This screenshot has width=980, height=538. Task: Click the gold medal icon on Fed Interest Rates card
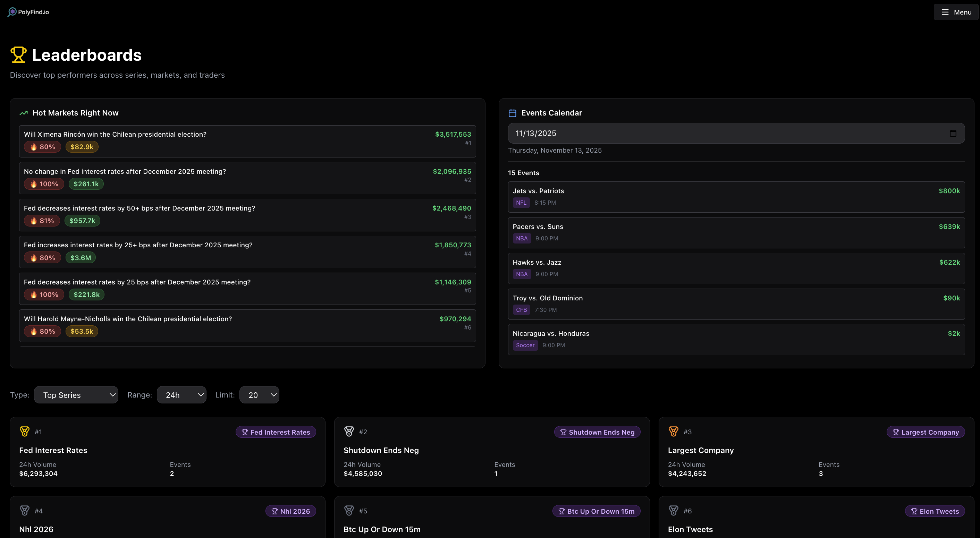(x=25, y=432)
